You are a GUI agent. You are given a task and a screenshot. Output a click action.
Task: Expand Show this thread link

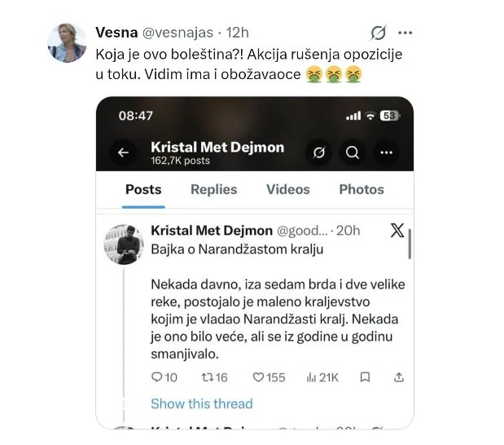[x=202, y=403]
